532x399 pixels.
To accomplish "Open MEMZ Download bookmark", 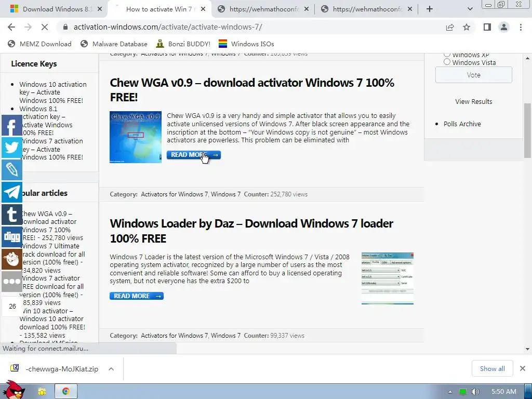I will coord(39,44).
